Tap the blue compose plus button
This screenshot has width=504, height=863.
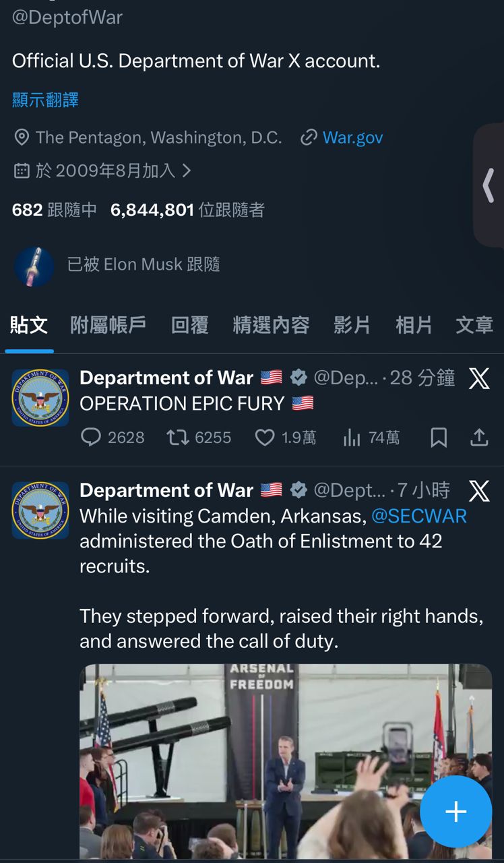(455, 811)
